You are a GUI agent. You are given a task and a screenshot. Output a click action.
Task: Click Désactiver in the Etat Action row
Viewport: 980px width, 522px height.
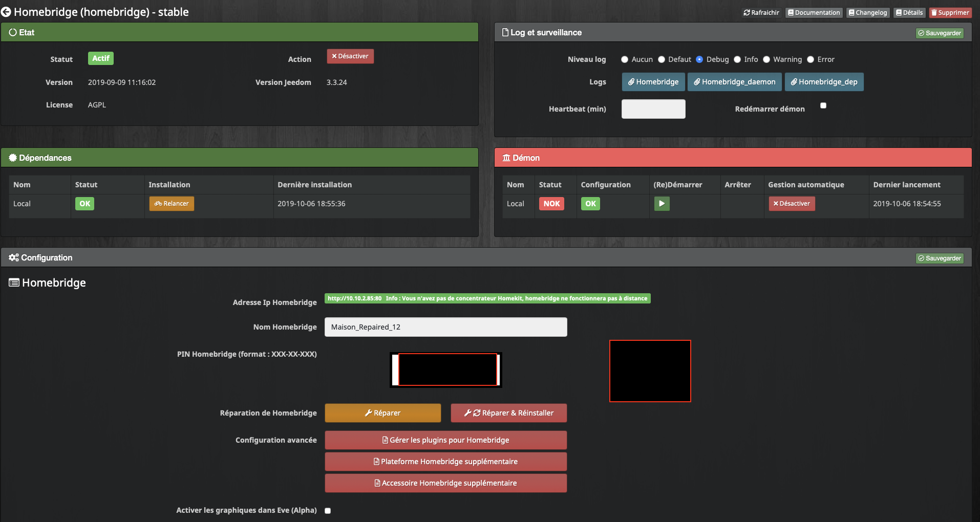tap(350, 56)
